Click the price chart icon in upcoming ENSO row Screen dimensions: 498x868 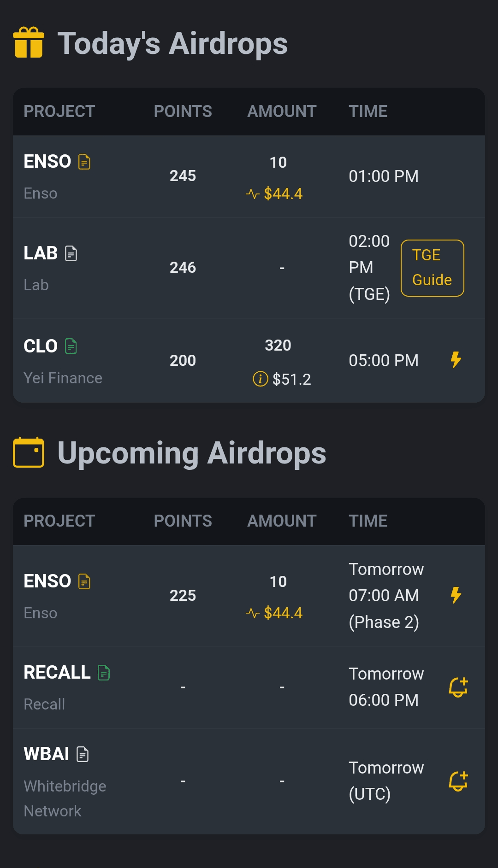[253, 613]
